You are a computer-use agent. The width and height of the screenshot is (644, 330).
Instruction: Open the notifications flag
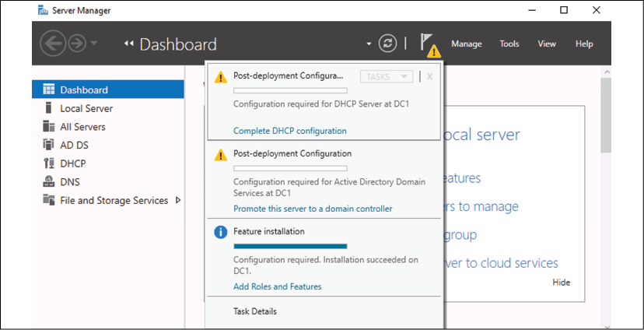click(x=429, y=45)
